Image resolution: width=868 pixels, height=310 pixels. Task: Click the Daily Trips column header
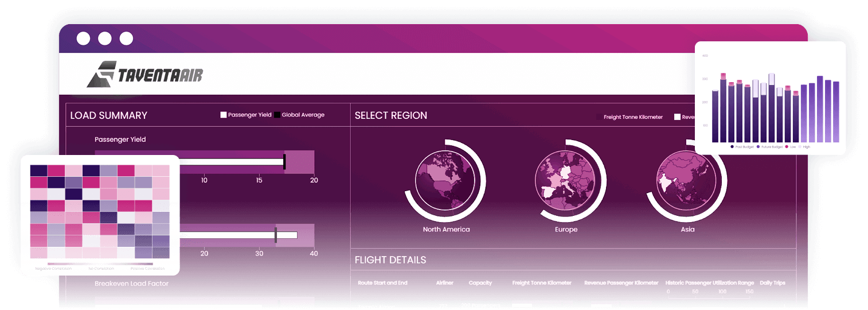772,283
